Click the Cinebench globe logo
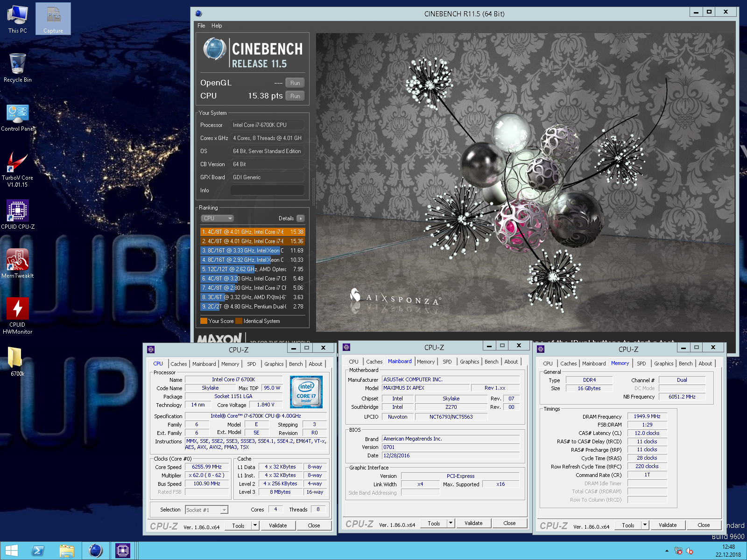This screenshot has width=747, height=560. [215, 49]
